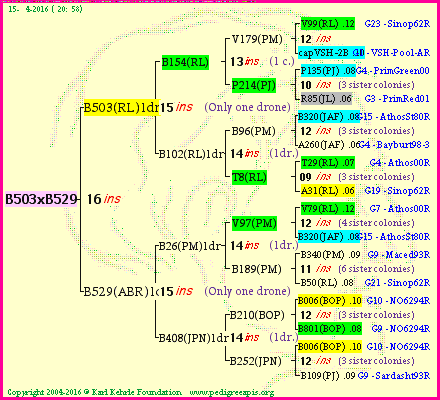Click B340(PM) .09 entry
440x400 pixels.
click(x=330, y=255)
